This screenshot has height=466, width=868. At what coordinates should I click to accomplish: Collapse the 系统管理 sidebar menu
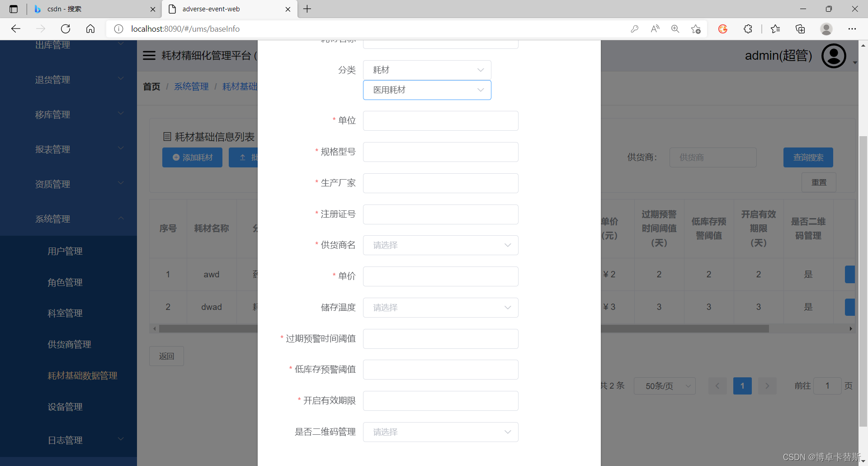[x=68, y=219]
